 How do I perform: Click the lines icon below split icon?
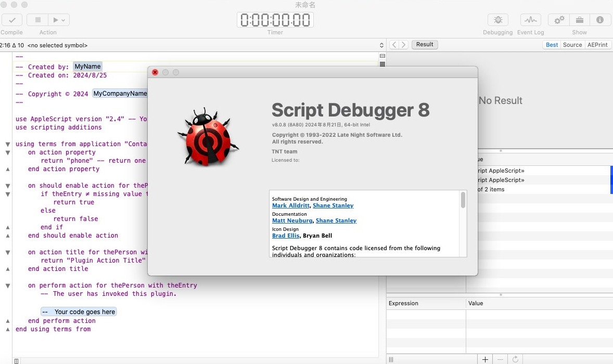click(x=382, y=64)
